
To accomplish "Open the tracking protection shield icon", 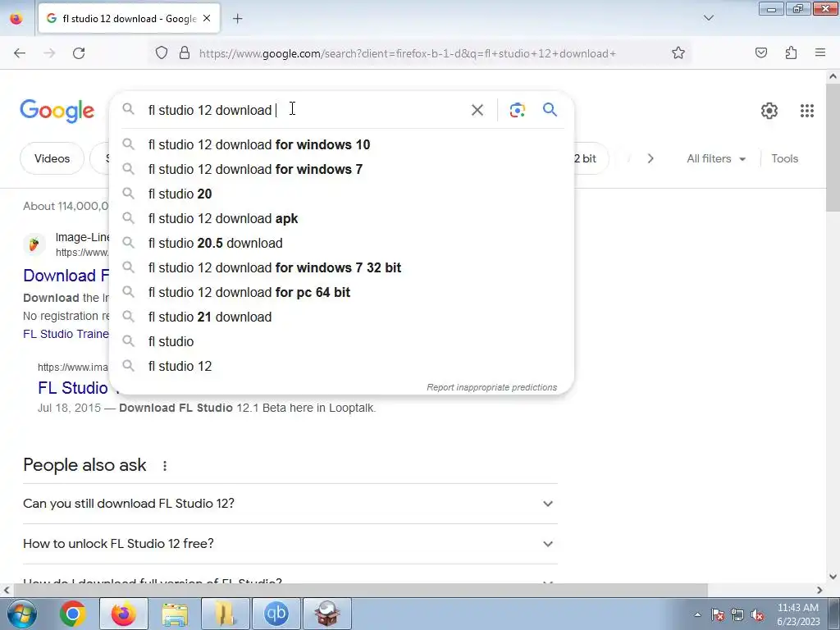I will click(162, 53).
